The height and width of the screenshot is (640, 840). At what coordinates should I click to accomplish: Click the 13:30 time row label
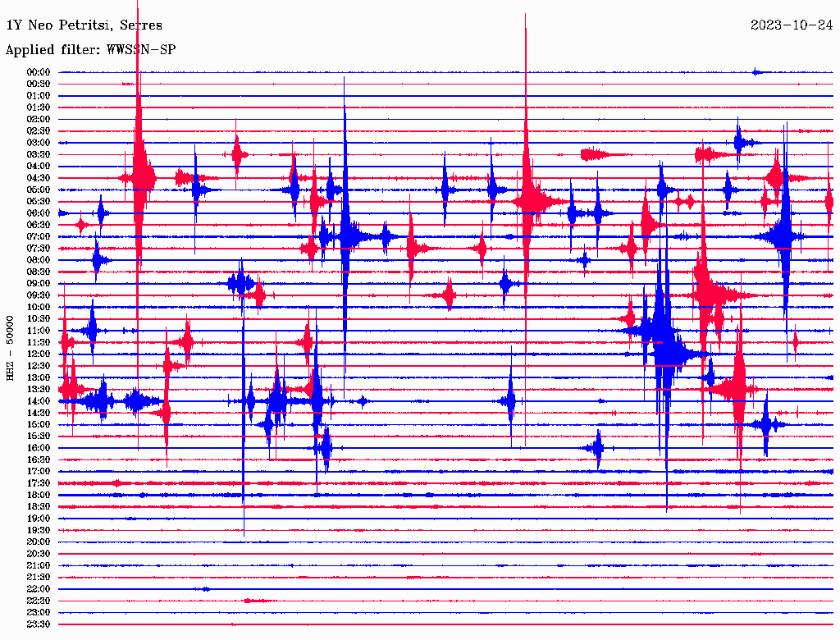(39, 390)
